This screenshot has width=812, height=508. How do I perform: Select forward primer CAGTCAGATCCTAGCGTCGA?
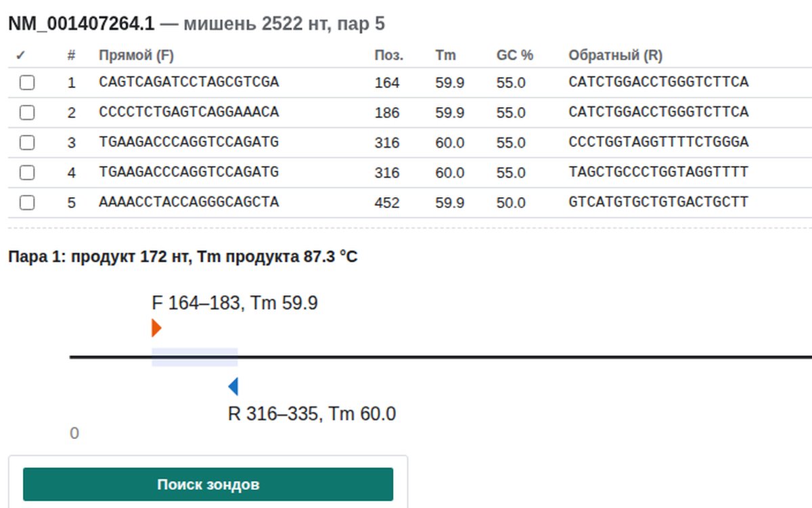pos(189,83)
